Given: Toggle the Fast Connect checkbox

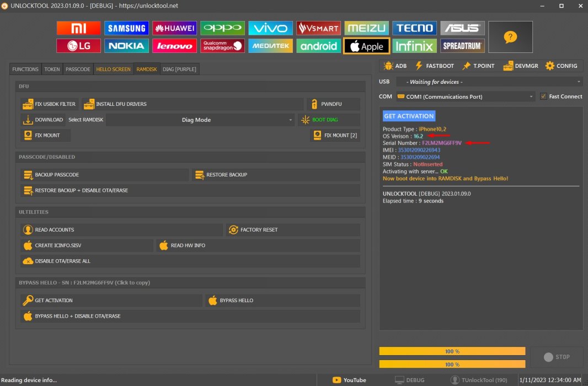Looking at the screenshot, I should click(x=543, y=96).
